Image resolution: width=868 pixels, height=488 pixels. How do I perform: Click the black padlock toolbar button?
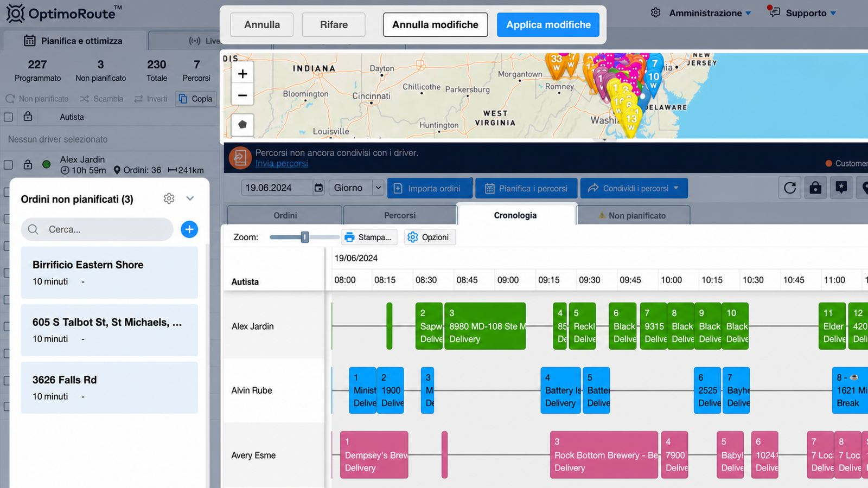815,188
